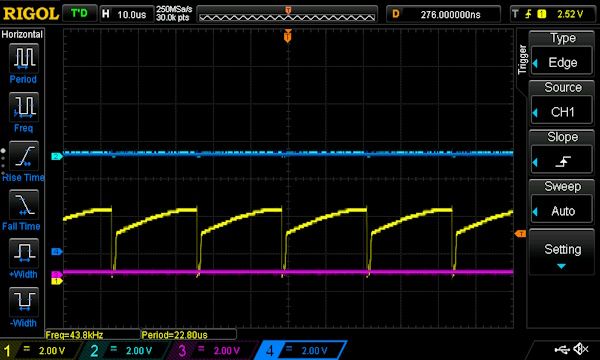The image size is (600, 360).
Task: Select the -Width measurement icon
Action: (24, 301)
